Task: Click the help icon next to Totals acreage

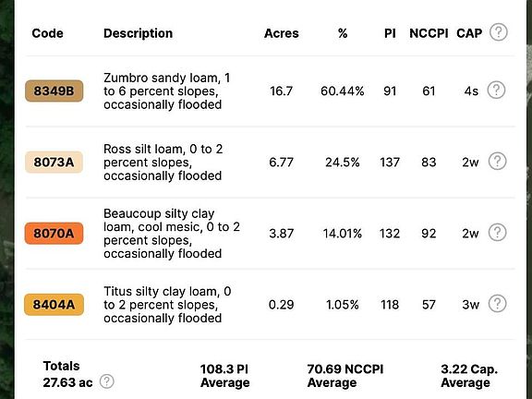Action: click(x=107, y=381)
